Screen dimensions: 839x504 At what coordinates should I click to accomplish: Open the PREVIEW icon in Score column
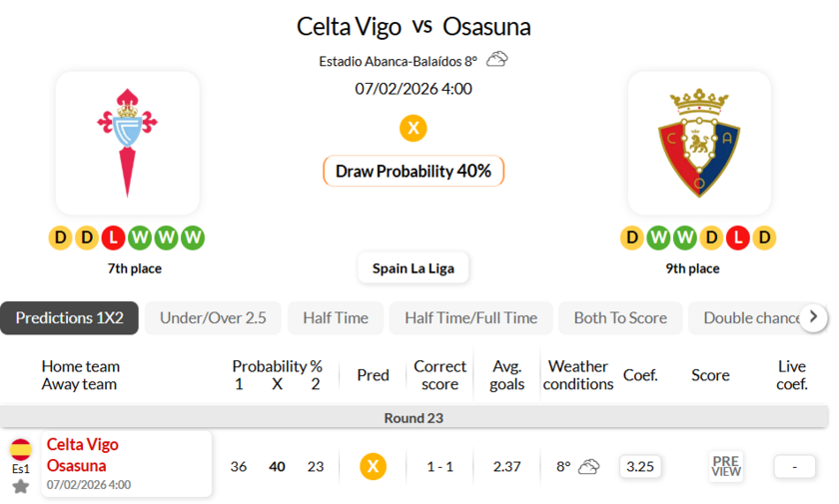coord(726,466)
